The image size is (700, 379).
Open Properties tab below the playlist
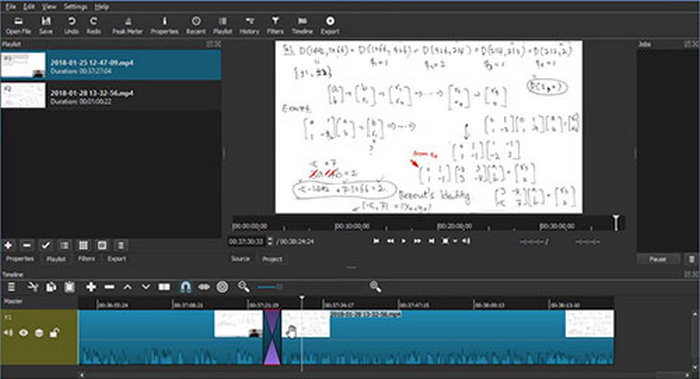tap(20, 259)
